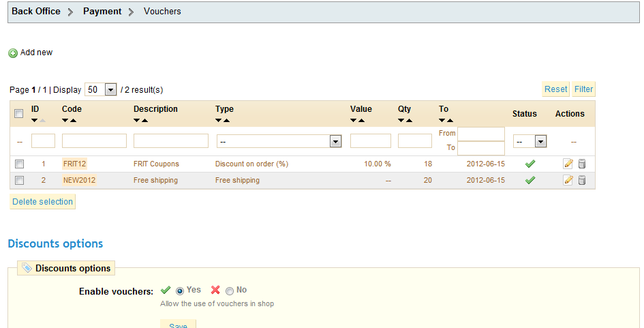This screenshot has height=328, width=644.
Task: Tick the select-all checkbox in table header
Action: point(19,113)
